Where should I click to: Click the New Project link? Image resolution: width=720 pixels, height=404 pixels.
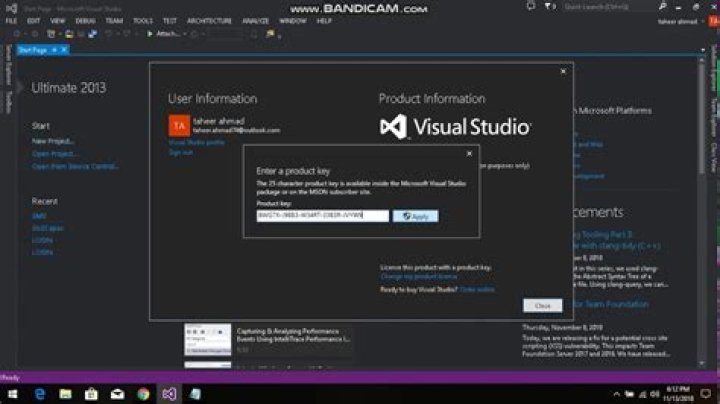[x=53, y=141]
